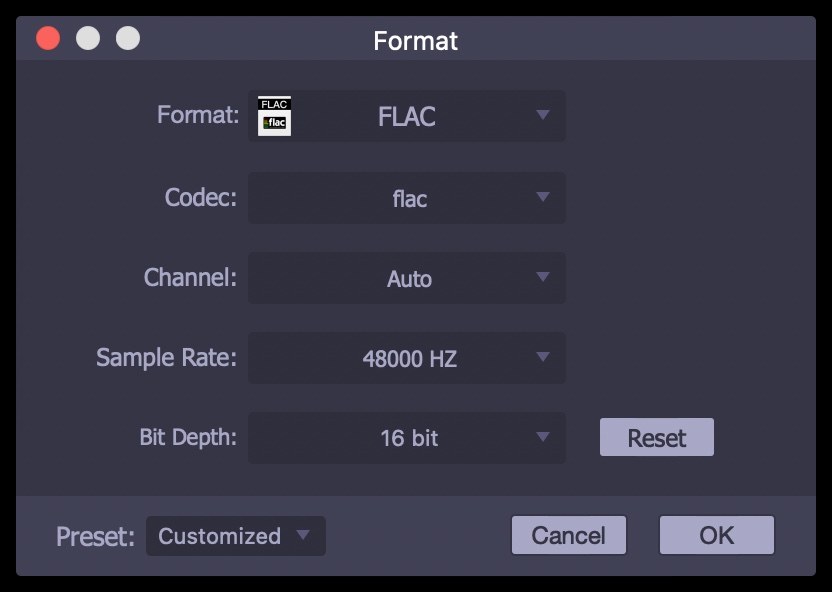This screenshot has height=592, width=832.
Task: Click the Bit Depth dropdown arrow
Action: coord(542,437)
